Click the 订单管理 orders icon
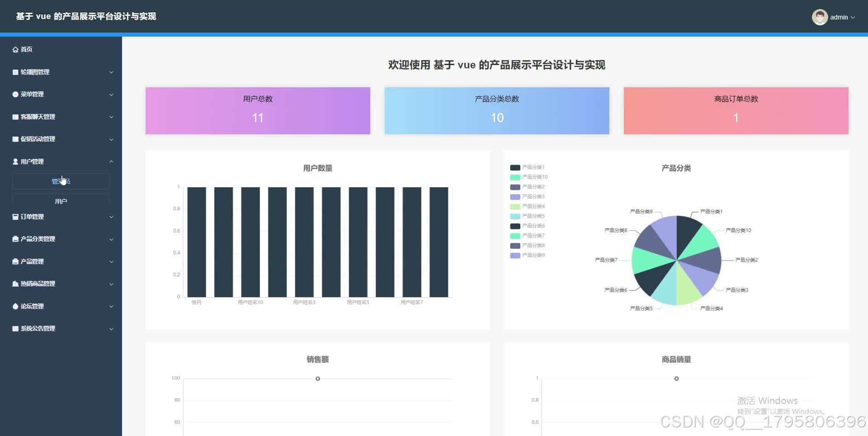Viewport: 868px width, 436px height. [15, 217]
